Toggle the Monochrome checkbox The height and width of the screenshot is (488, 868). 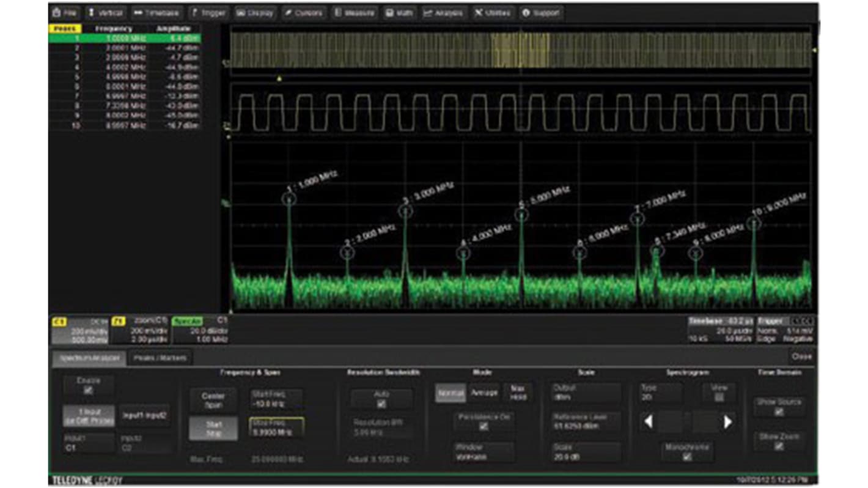pos(687,457)
